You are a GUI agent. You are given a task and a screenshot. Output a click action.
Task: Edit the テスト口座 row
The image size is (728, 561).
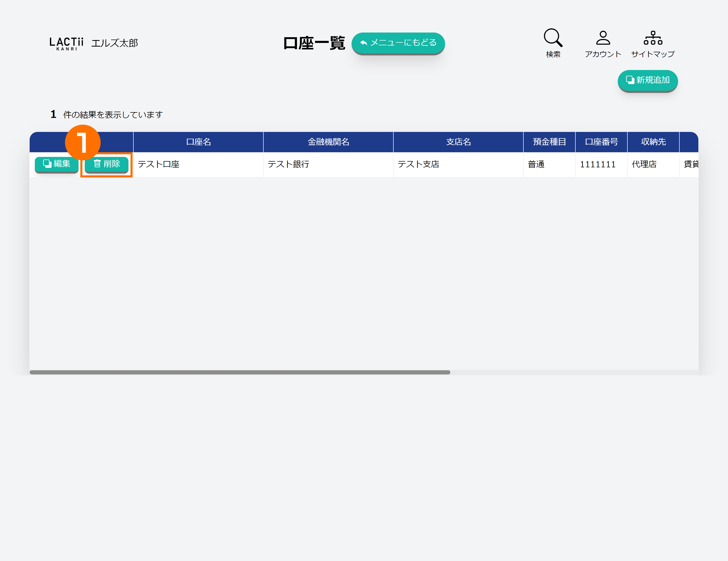(x=57, y=164)
